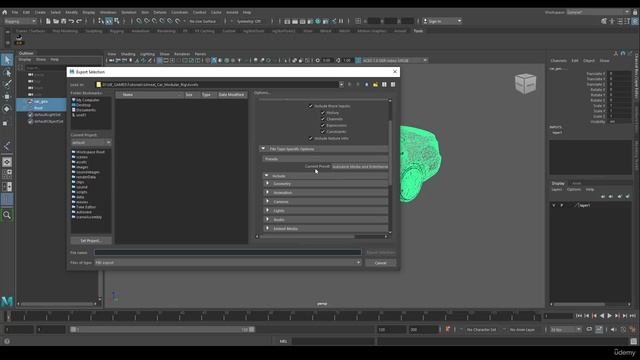
Task: Toggle layer1 visibility V box
Action: (554, 205)
